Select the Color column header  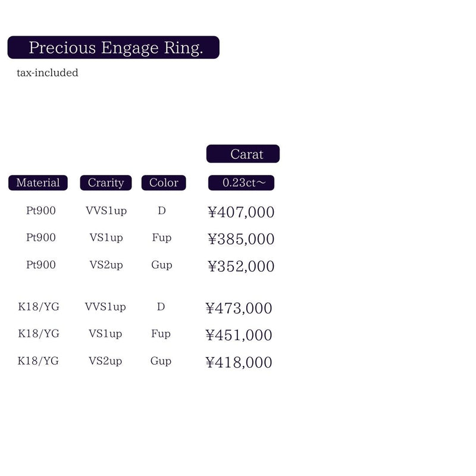164,183
